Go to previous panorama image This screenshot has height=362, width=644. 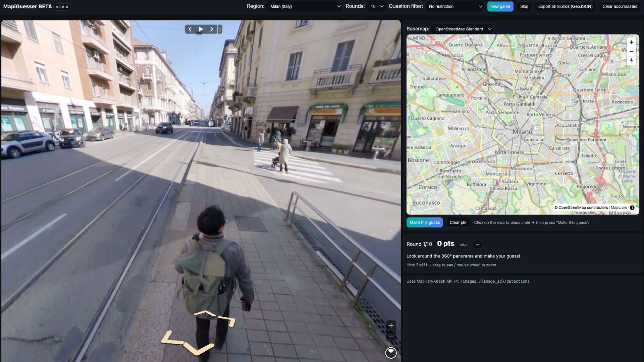tap(190, 29)
